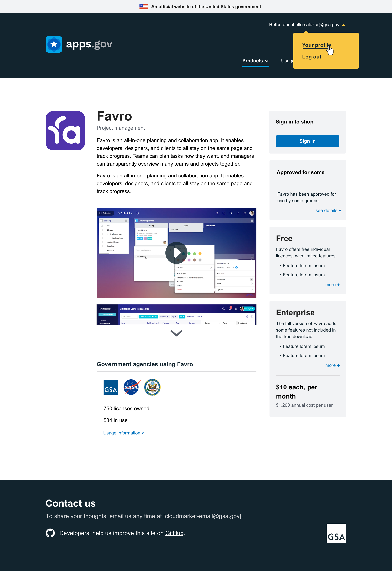Click the GitHub octocat icon in footer
Image resolution: width=392 pixels, height=571 pixels.
pyautogui.click(x=50, y=533)
